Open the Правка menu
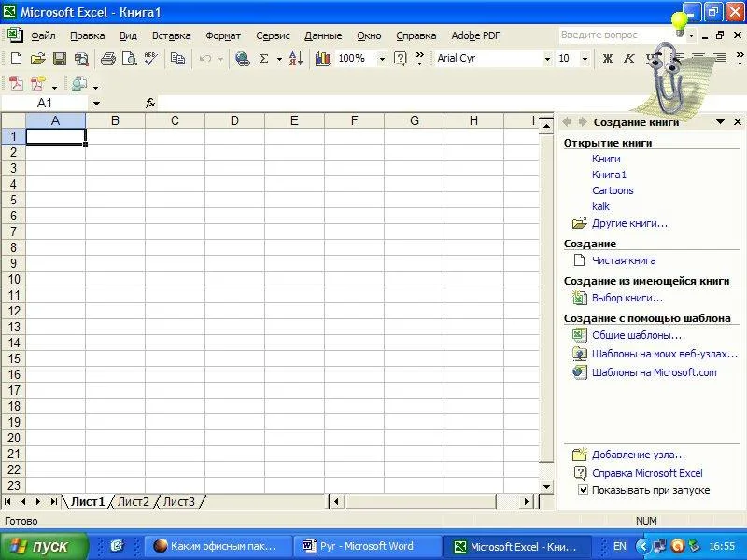The image size is (747, 560). pos(87,35)
